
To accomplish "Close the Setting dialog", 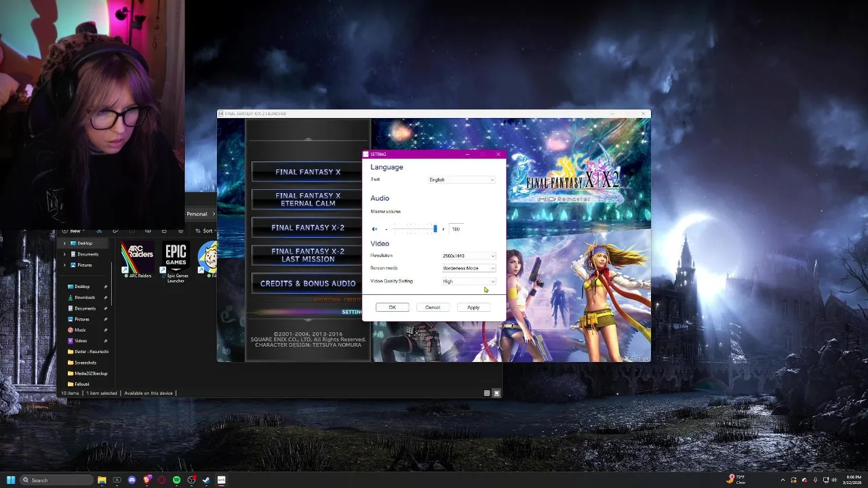I will coord(498,155).
